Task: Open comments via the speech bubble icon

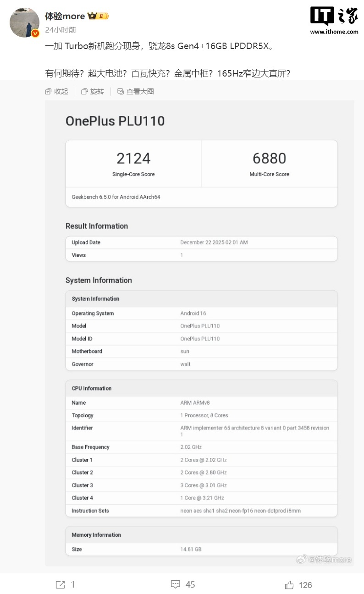Action: tap(176, 584)
